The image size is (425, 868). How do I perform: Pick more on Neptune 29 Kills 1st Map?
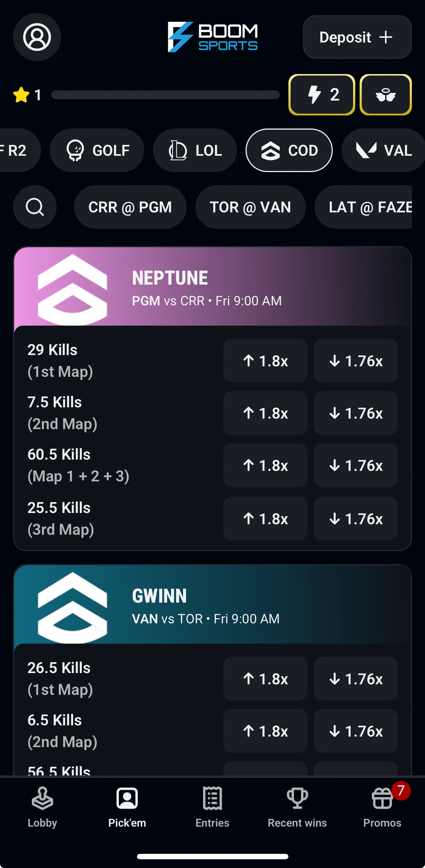tap(265, 360)
